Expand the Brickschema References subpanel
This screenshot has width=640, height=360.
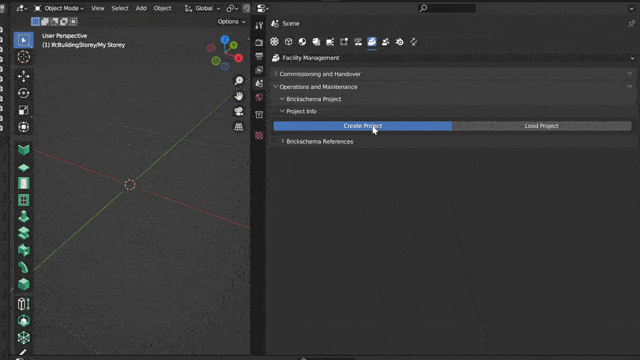320,142
